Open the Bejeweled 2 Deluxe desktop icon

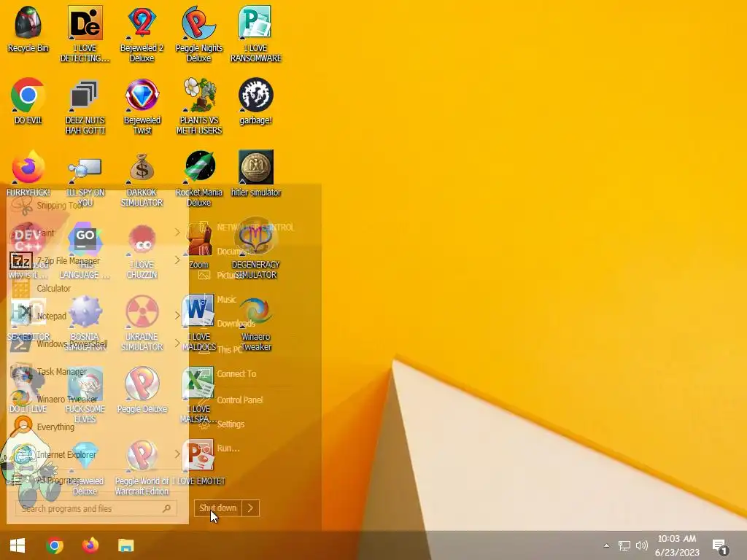pos(142,34)
